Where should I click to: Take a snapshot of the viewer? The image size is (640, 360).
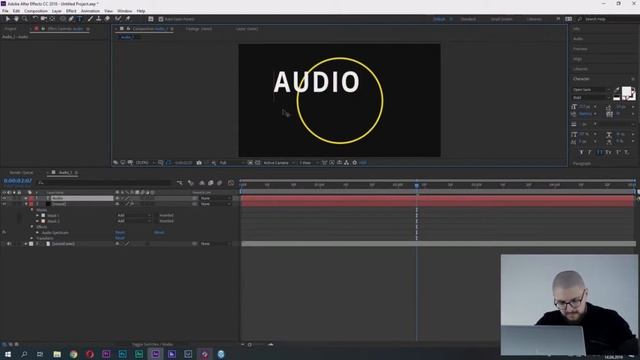click(x=199, y=163)
